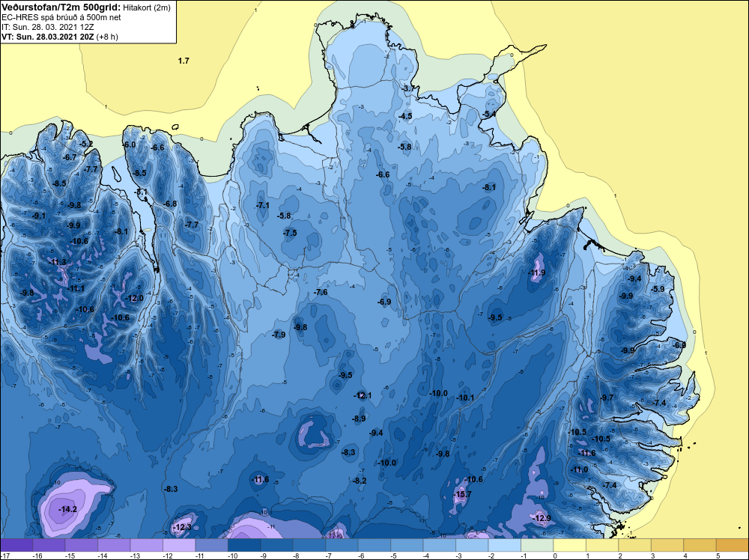
Task: Select the -11.3 temperature label
Action: click(58, 262)
